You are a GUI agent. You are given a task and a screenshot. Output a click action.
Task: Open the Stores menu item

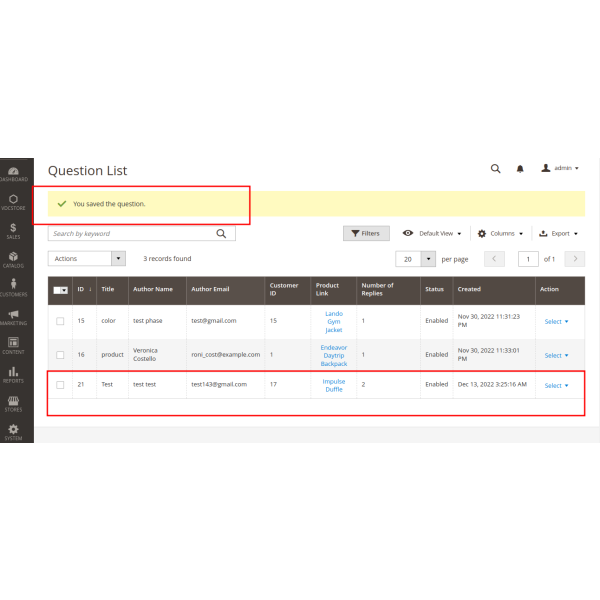13,402
